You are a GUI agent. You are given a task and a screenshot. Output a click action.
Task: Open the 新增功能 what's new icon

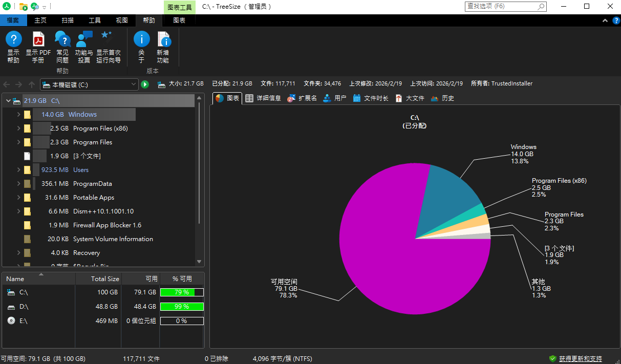(x=163, y=39)
